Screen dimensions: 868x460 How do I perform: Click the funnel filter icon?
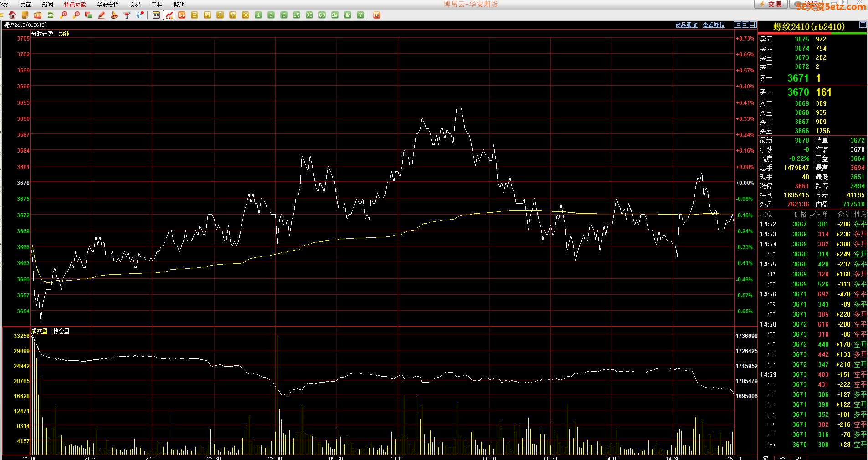click(127, 15)
